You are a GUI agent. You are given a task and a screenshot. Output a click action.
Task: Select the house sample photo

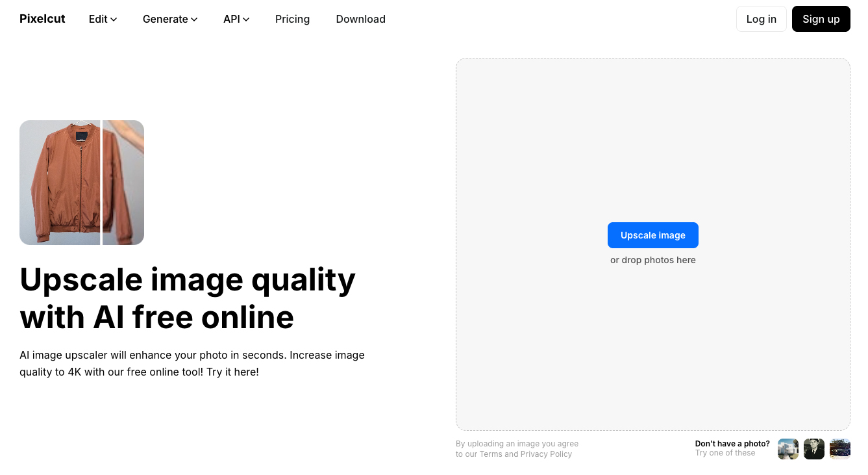(787, 448)
